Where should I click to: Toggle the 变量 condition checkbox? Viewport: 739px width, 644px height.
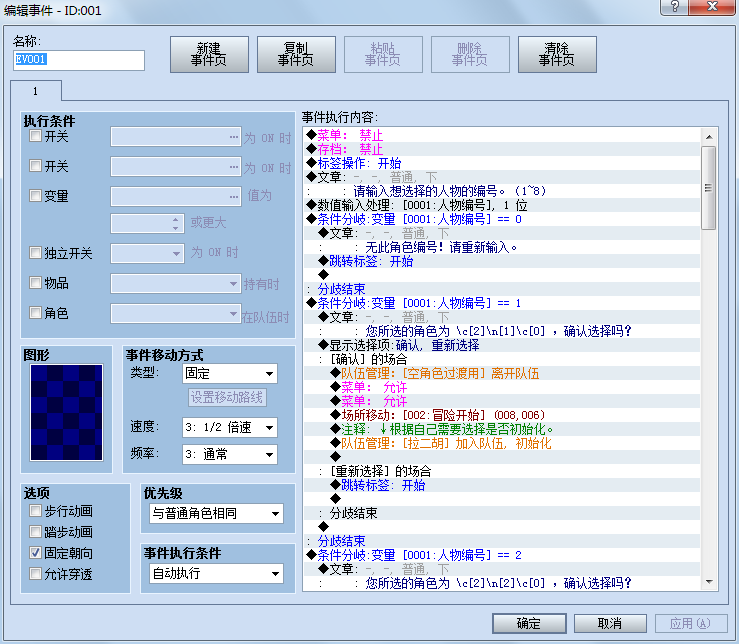[x=35, y=195]
